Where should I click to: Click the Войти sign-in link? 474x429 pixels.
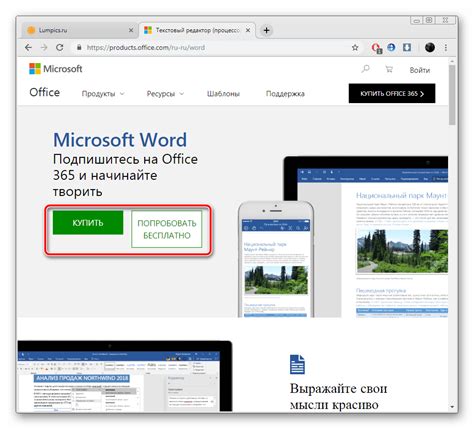pos(420,70)
